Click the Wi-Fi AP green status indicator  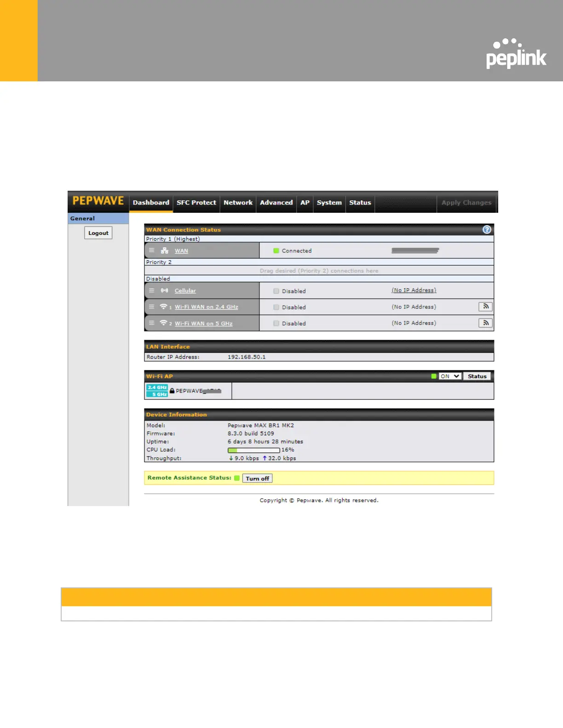click(434, 376)
